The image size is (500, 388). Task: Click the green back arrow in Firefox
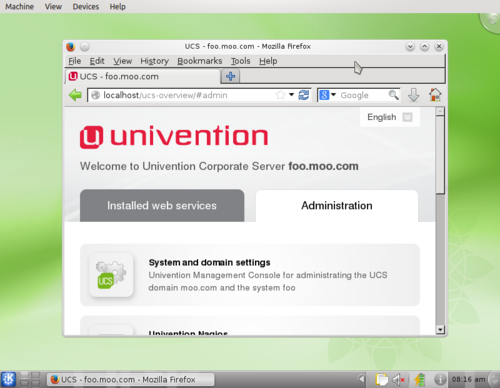[75, 95]
